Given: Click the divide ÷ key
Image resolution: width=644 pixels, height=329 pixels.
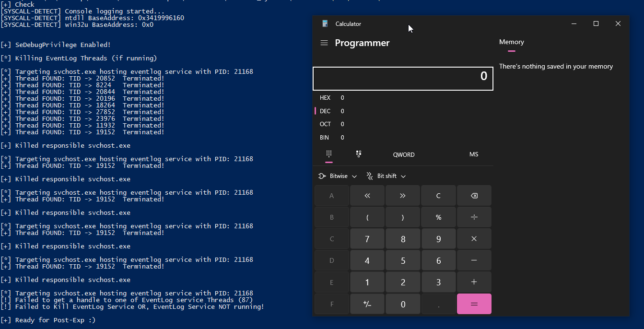Looking at the screenshot, I should click(x=474, y=217).
